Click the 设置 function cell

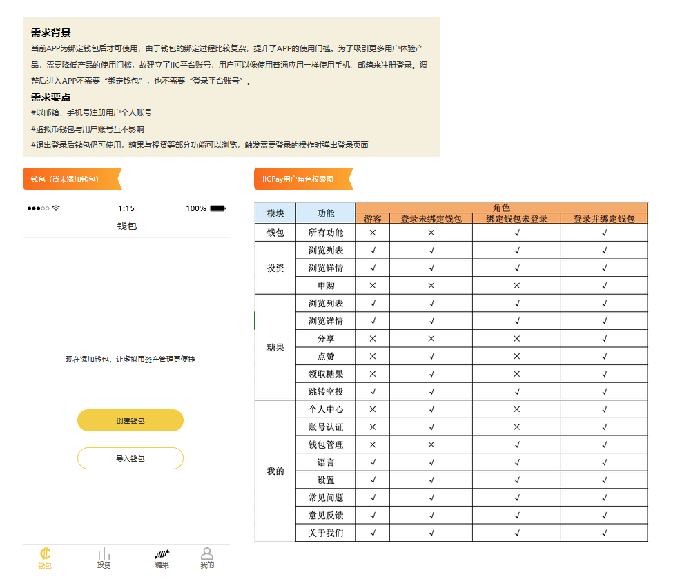(x=325, y=480)
